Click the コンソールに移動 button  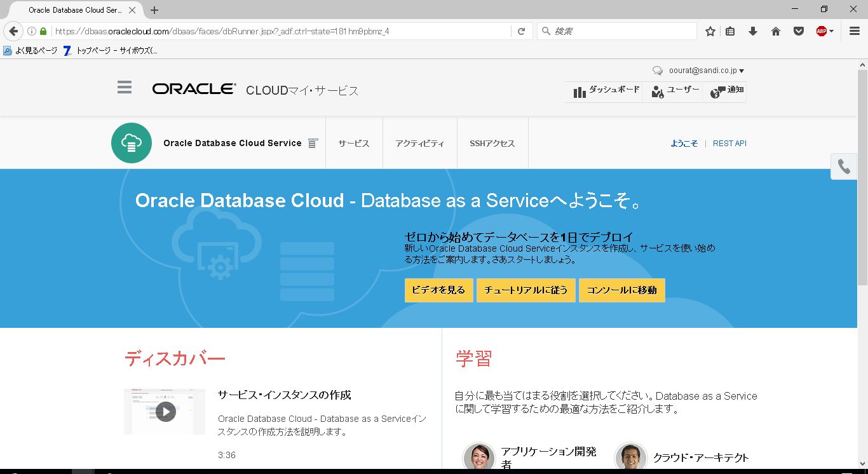coord(622,290)
